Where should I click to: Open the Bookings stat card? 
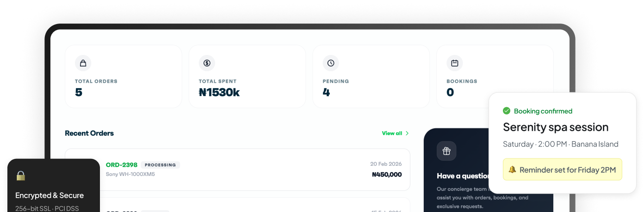[463, 77]
